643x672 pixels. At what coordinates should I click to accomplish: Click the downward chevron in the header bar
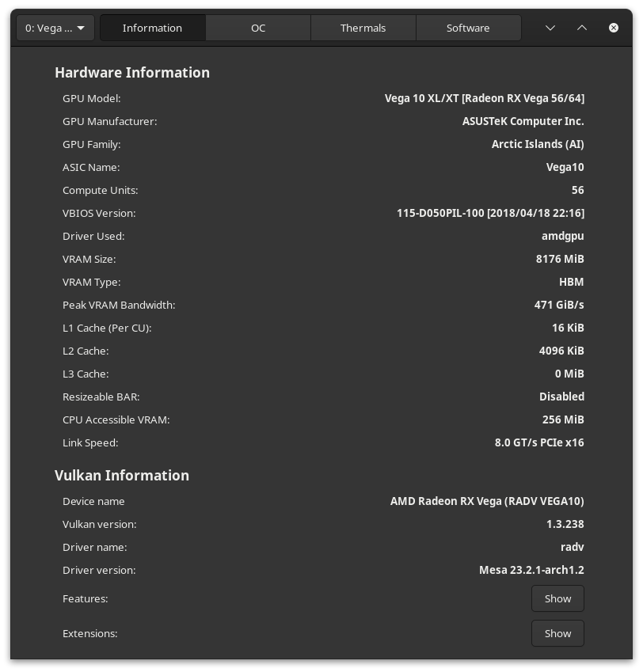[x=550, y=28]
